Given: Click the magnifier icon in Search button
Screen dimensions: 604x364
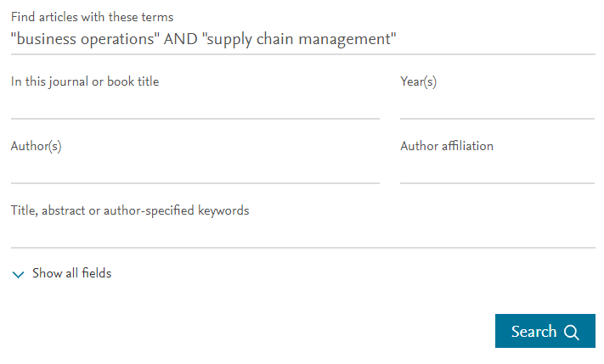Looking at the screenshot, I should click(x=571, y=332).
